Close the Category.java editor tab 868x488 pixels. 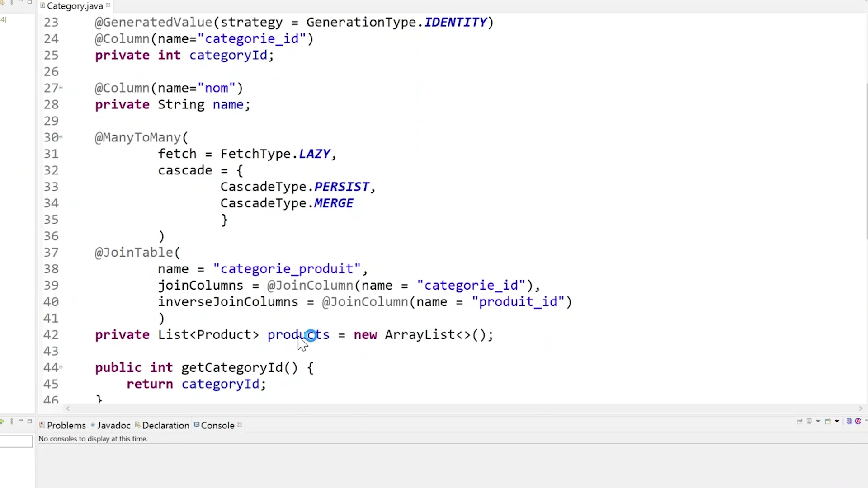pyautogui.click(x=108, y=5)
